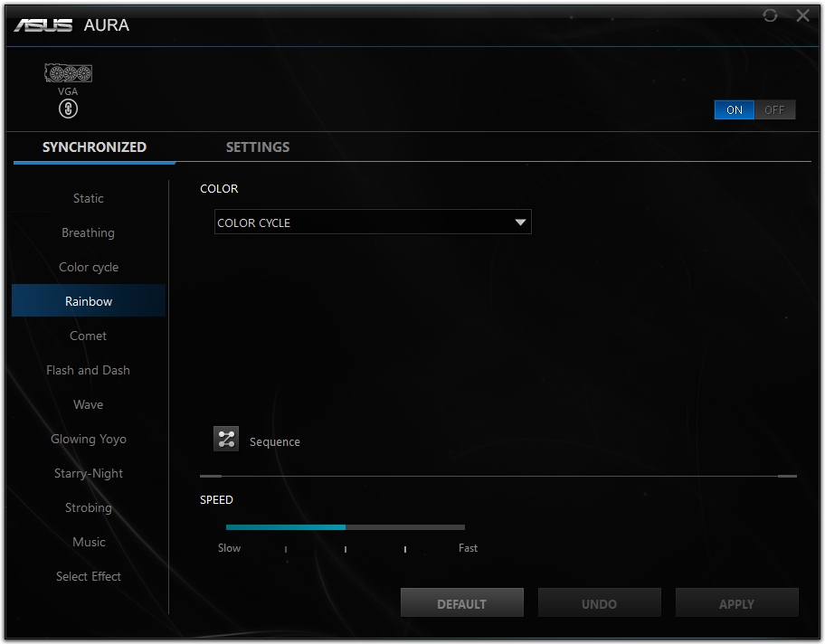Choose the Comet effect
The height and width of the screenshot is (644, 825).
89,336
